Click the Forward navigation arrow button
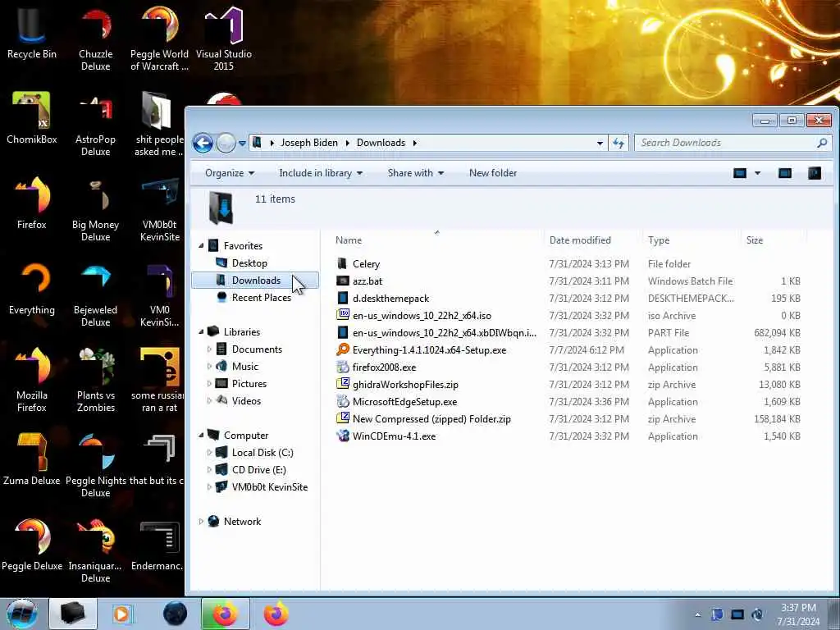This screenshot has width=840, height=630. coord(226,143)
